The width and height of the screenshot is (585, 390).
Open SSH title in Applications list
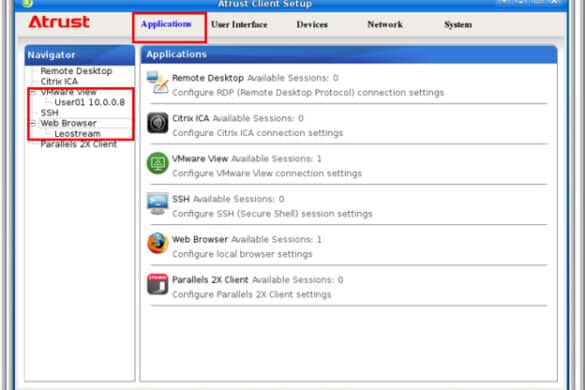coord(181,199)
